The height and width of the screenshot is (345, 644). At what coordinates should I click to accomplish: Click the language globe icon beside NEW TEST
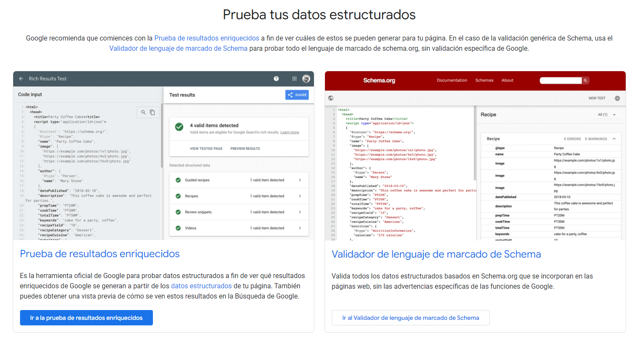click(x=617, y=98)
